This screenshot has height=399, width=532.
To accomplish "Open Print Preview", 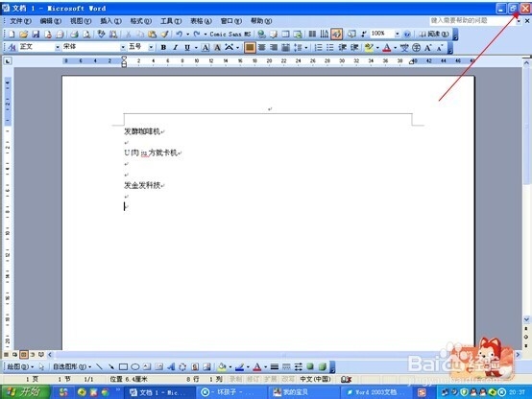I will pyautogui.click(x=86, y=34).
